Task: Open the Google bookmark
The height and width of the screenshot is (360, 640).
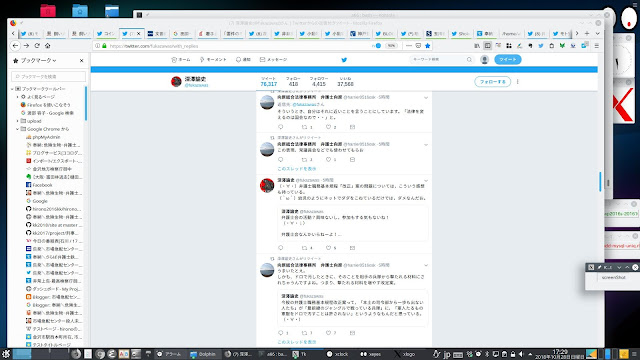Action: pyautogui.click(x=37, y=201)
